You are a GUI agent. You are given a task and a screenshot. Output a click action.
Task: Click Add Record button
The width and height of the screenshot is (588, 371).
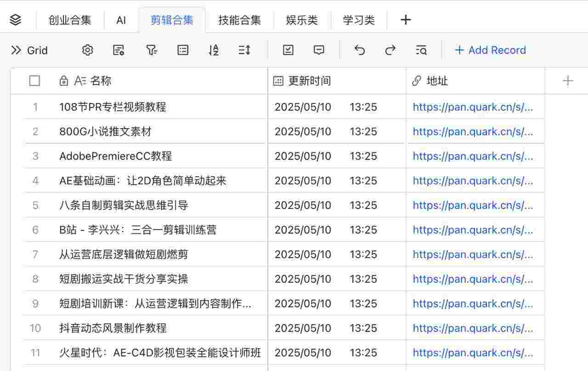490,50
